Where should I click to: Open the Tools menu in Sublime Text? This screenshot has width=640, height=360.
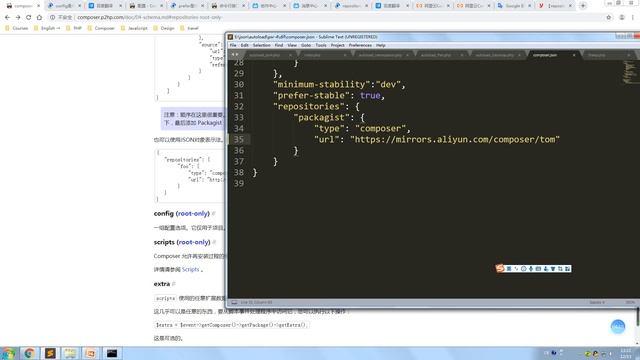tap(321, 45)
